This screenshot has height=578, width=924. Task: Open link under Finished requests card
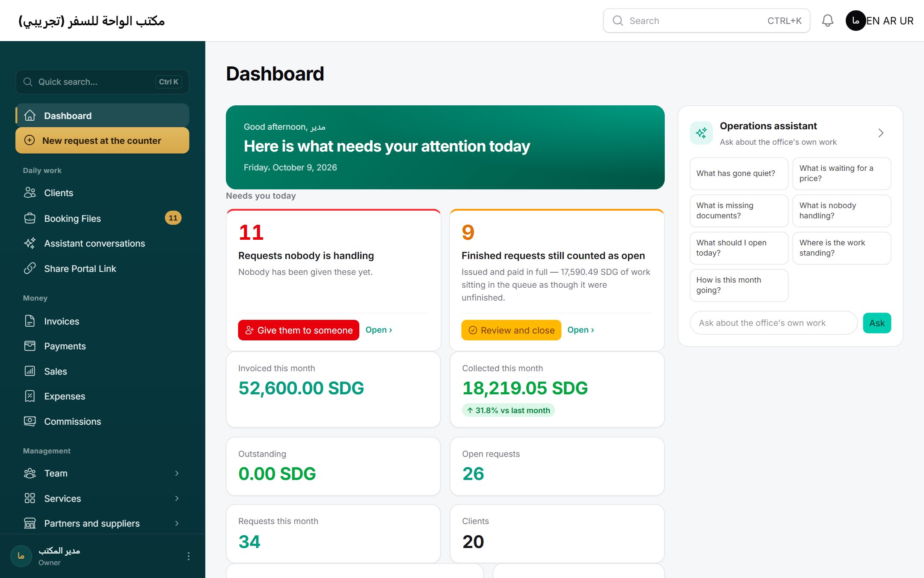pyautogui.click(x=580, y=330)
